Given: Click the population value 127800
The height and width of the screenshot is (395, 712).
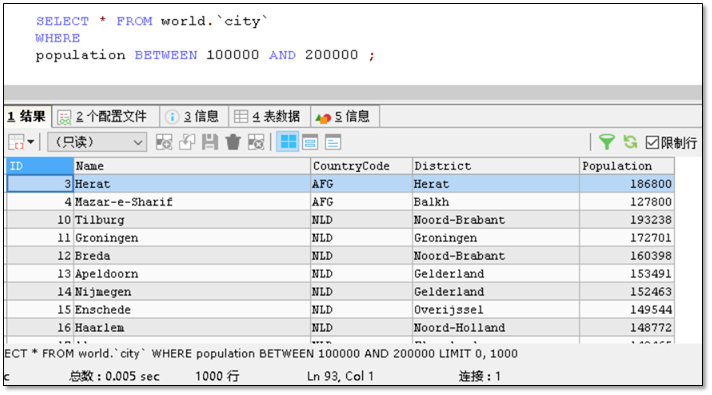Looking at the screenshot, I should (x=627, y=202).
